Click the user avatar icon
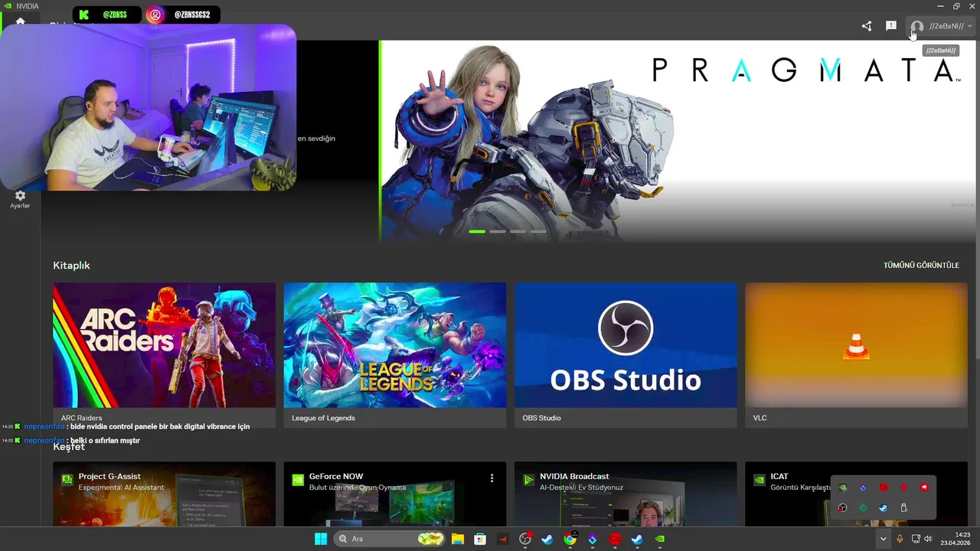The height and width of the screenshot is (551, 980). click(917, 27)
